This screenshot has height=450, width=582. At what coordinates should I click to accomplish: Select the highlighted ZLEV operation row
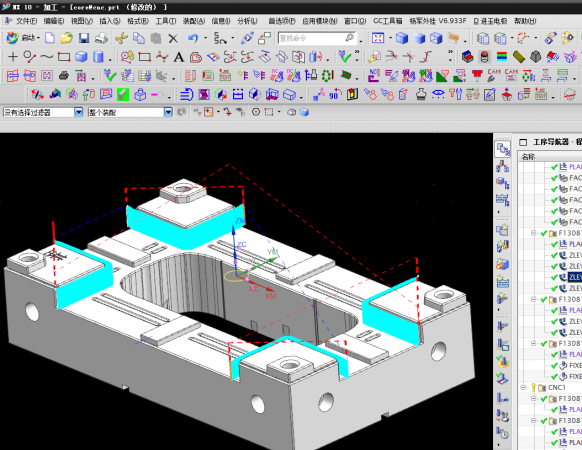[575, 277]
